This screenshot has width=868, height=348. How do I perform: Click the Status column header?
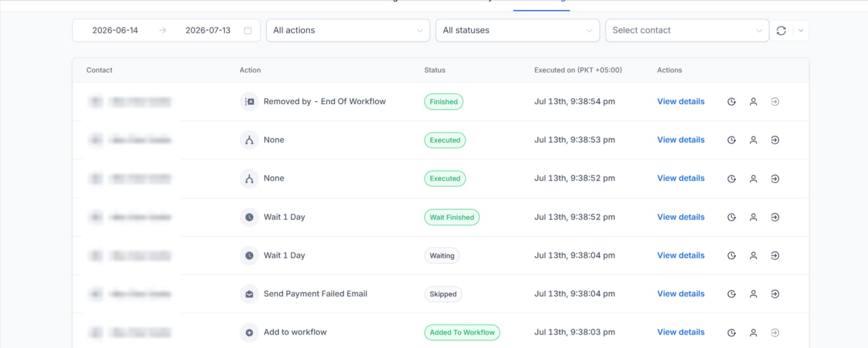[x=435, y=70]
